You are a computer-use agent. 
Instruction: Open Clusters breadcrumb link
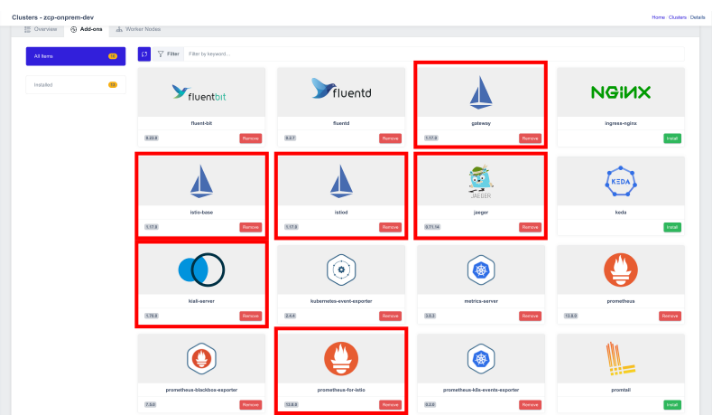[x=677, y=17]
